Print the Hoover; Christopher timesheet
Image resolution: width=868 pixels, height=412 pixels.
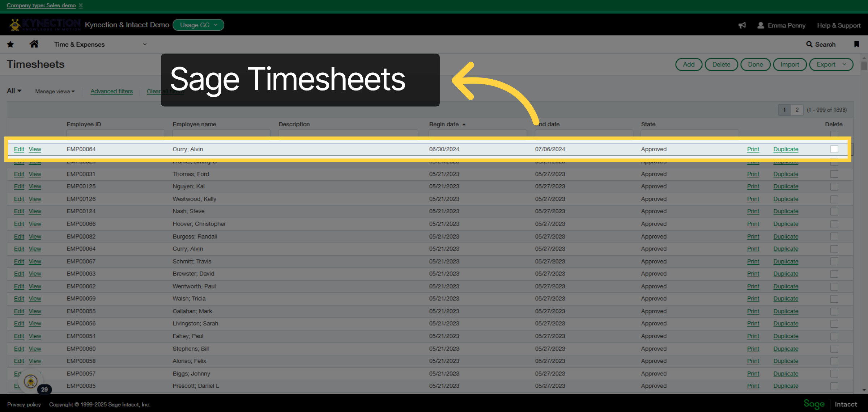tap(753, 224)
